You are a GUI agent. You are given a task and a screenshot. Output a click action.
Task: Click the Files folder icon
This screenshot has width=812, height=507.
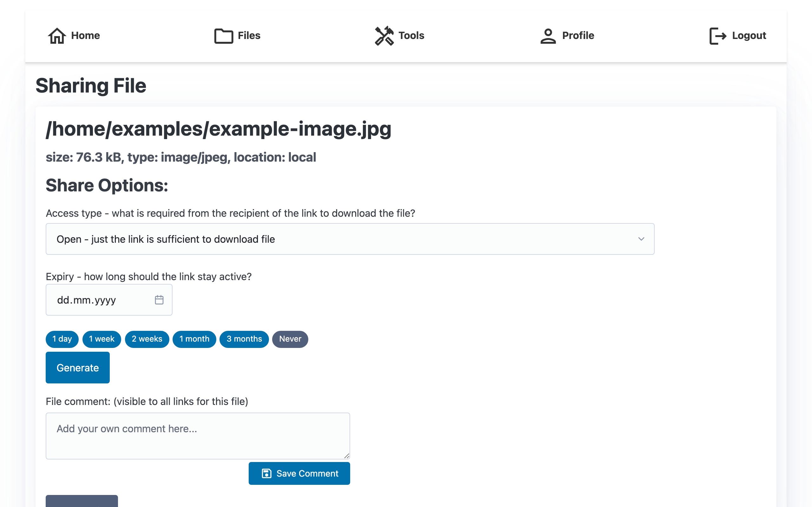pyautogui.click(x=224, y=36)
